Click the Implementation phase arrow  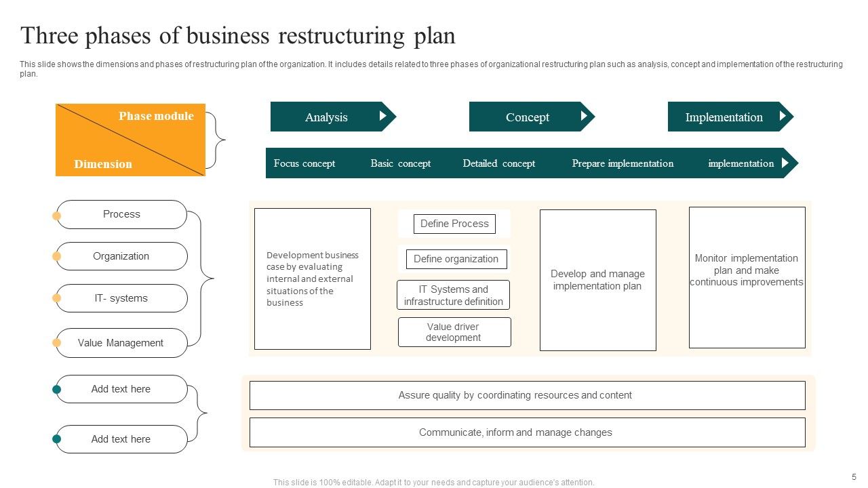click(724, 117)
